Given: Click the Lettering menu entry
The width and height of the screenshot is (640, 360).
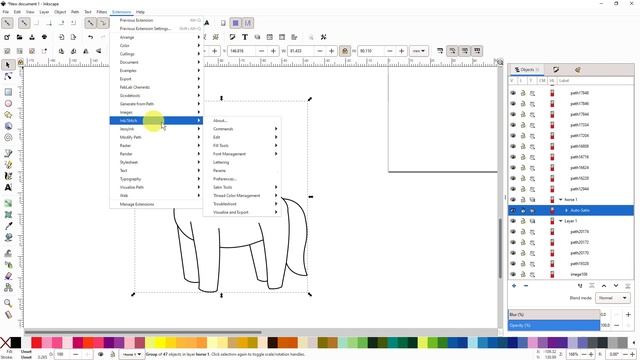Looking at the screenshot, I should 242,162.
